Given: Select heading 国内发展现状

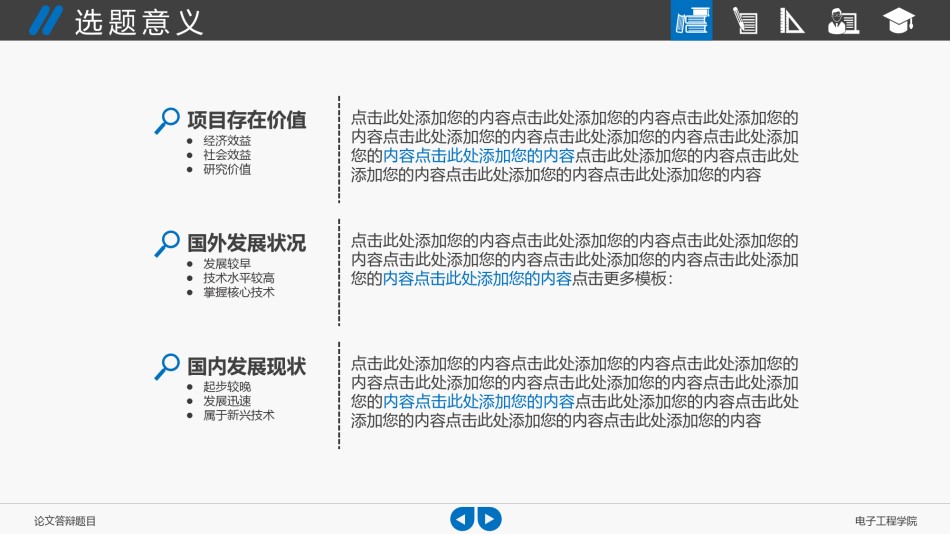Looking at the screenshot, I should pos(247,366).
